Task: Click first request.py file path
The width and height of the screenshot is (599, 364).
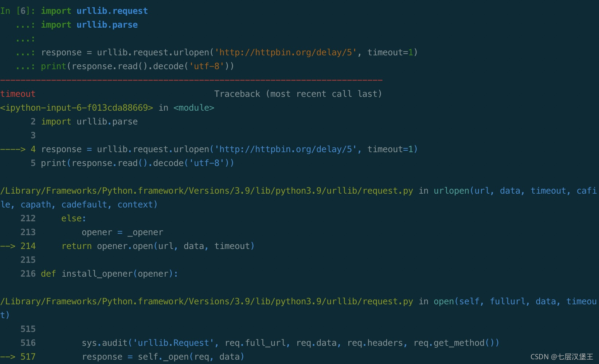Action: point(207,191)
